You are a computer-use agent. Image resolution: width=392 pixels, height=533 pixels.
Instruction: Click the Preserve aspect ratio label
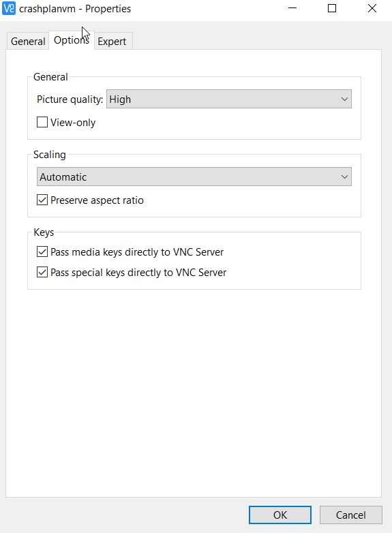(x=97, y=200)
